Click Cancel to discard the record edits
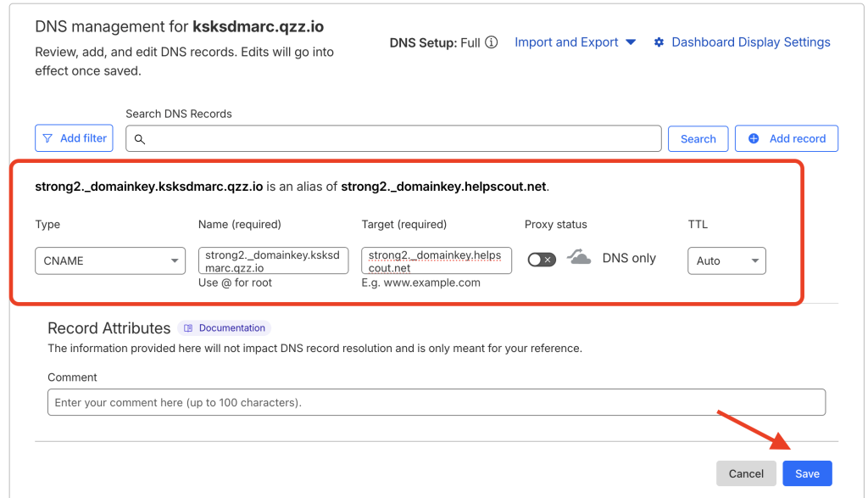 [746, 473]
